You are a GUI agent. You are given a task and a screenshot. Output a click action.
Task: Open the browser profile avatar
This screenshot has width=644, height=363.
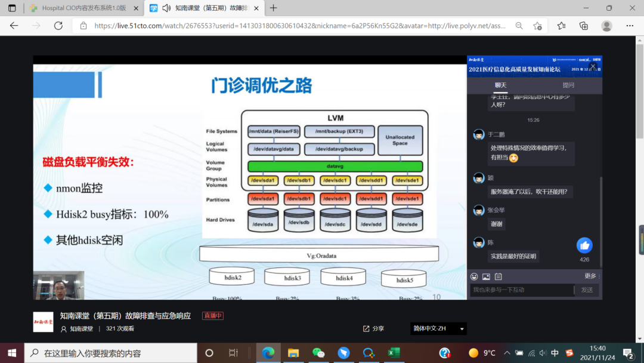pyautogui.click(x=606, y=26)
